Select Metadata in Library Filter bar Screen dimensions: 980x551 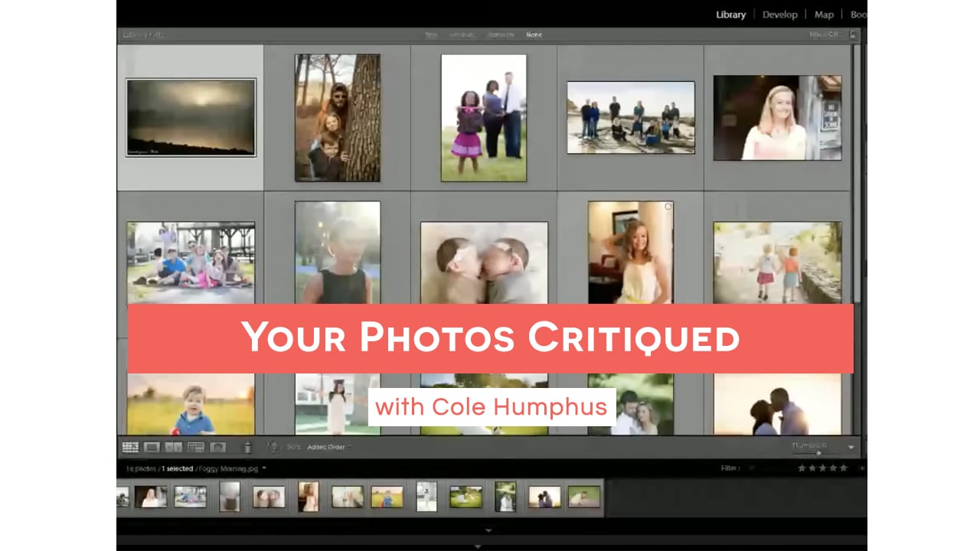click(501, 35)
